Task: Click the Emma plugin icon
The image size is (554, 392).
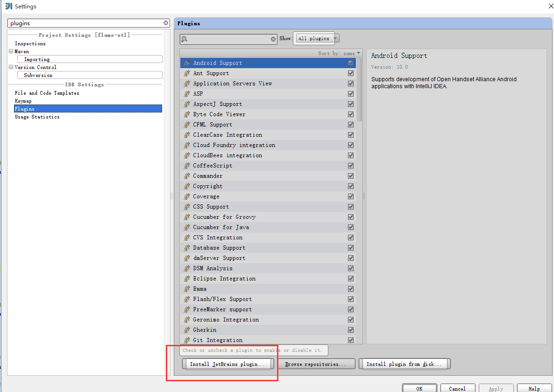Action: tap(187, 289)
